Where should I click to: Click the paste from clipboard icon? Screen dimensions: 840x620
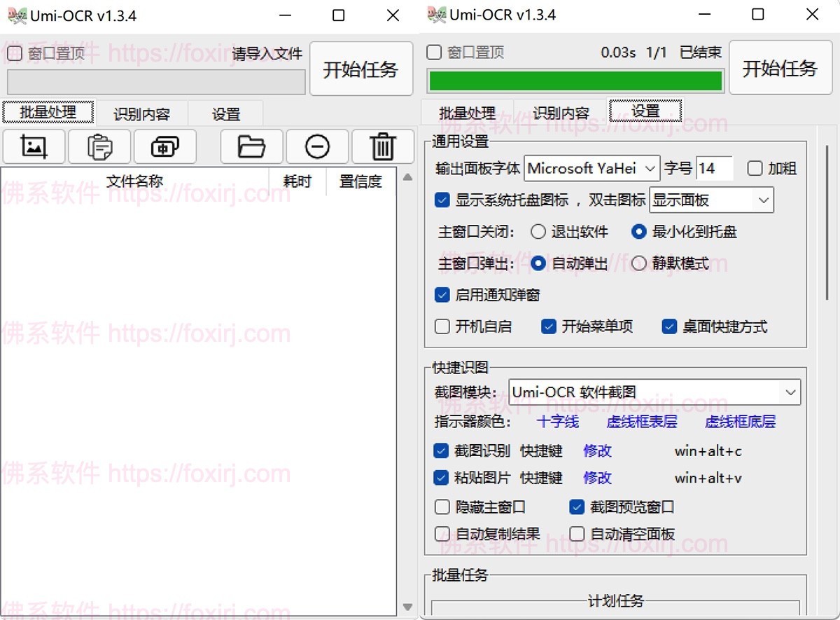99,146
